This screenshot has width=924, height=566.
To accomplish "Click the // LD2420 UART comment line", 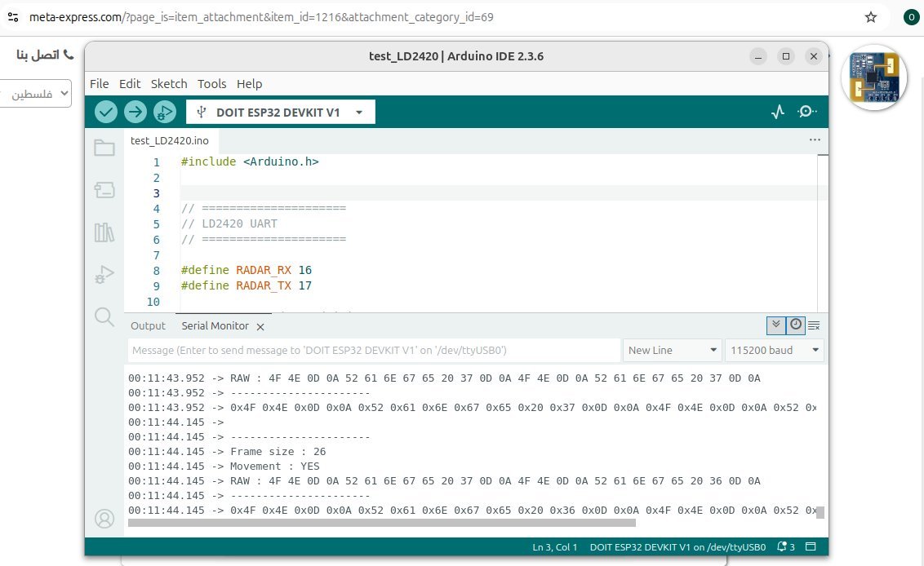I will point(229,223).
